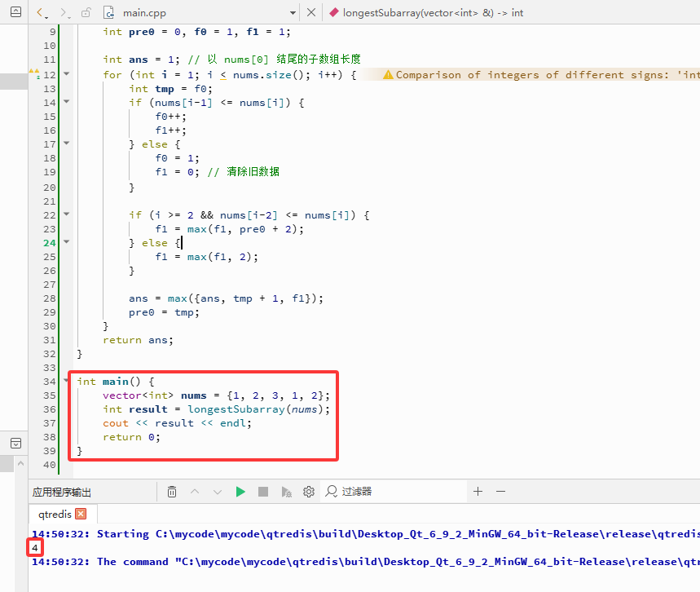Clear the application output pane

pos(172,492)
